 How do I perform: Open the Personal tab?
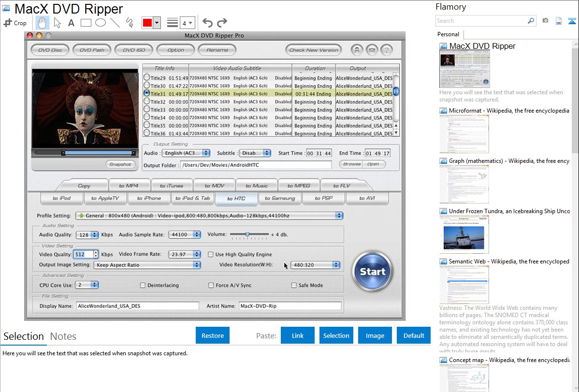point(449,34)
